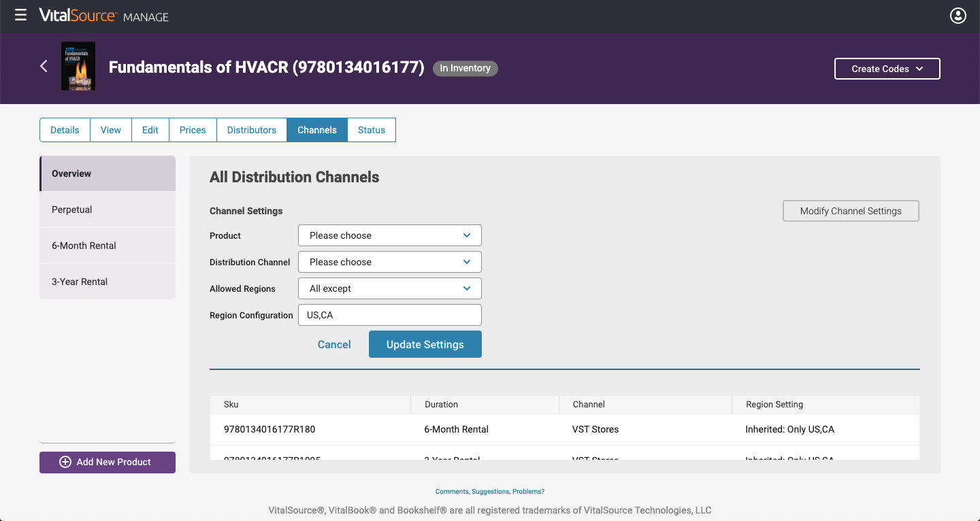Screen dimensions: 980x521
Task: Click the Region Configuration input field
Action: pyautogui.click(x=390, y=315)
